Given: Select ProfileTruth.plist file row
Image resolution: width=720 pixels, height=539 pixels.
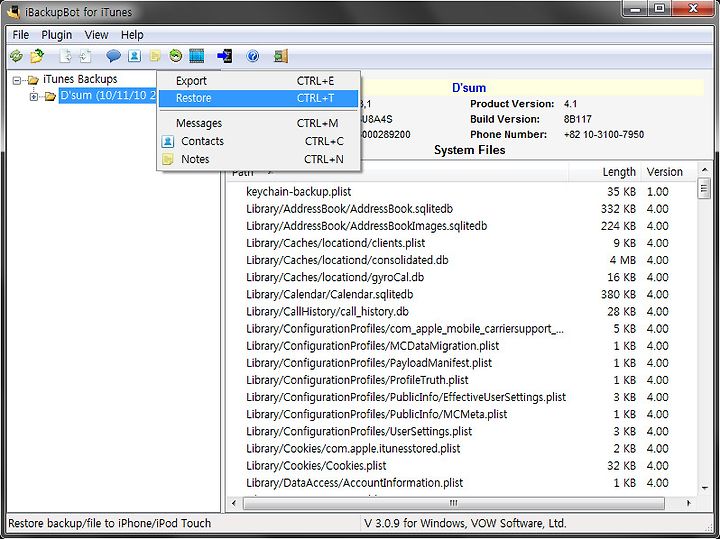Looking at the screenshot, I should 462,380.
